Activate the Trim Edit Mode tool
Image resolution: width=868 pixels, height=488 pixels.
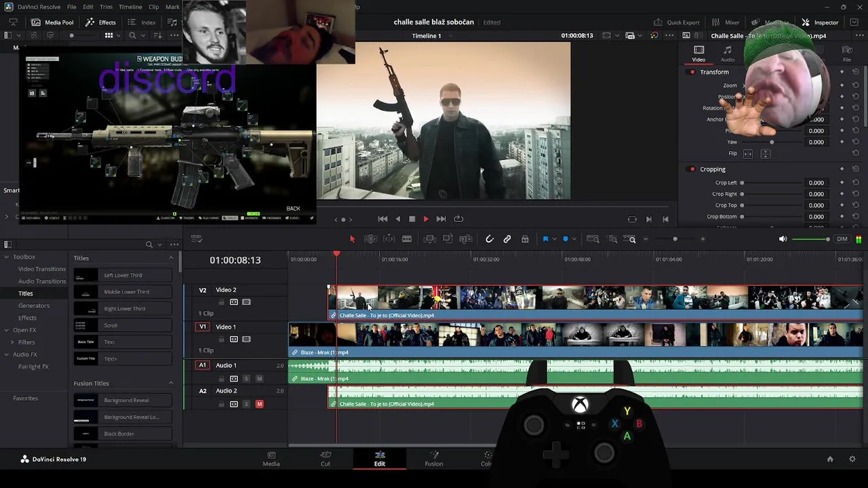click(370, 239)
